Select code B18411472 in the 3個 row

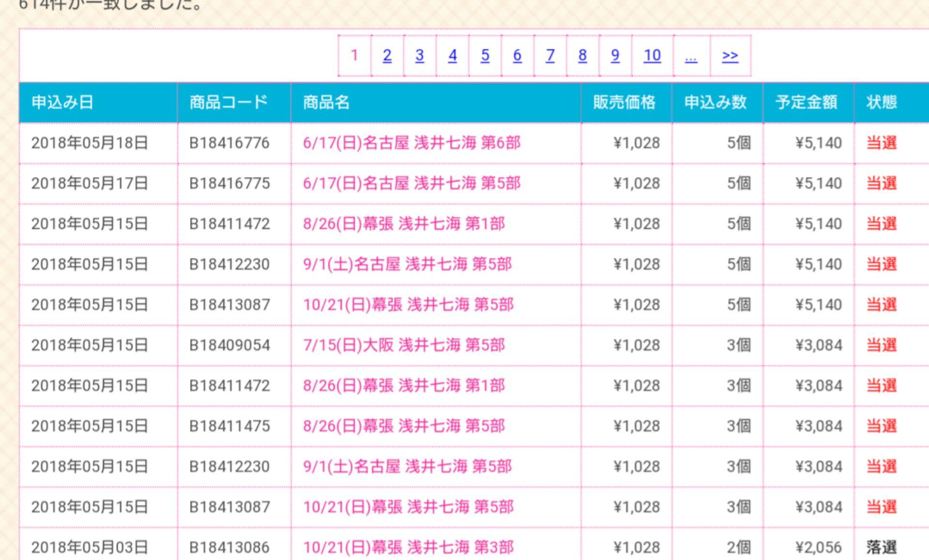point(229,385)
